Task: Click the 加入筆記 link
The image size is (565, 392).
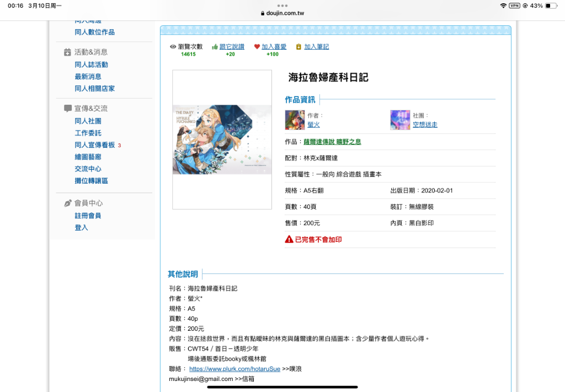Action: coord(316,47)
